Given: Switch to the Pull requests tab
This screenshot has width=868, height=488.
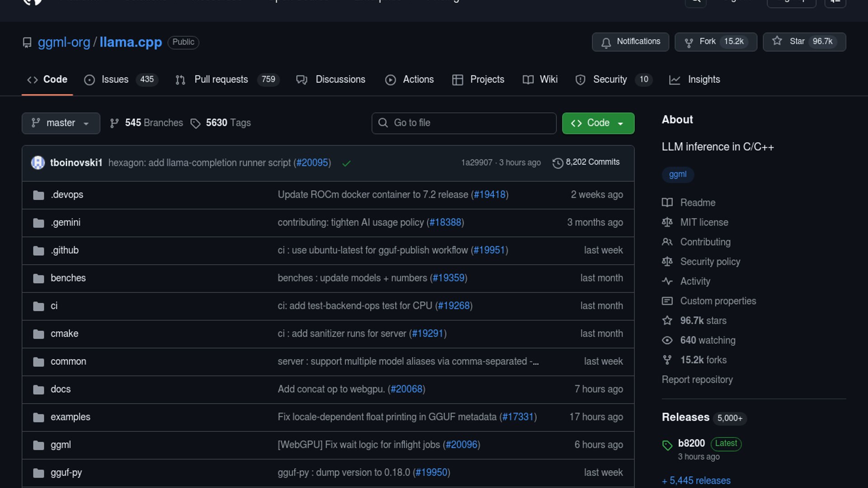Looking at the screenshot, I should (221, 80).
